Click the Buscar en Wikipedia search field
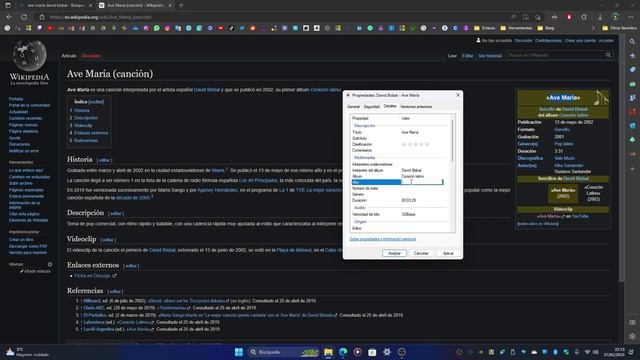This screenshot has width=640, height=360. pos(555,55)
